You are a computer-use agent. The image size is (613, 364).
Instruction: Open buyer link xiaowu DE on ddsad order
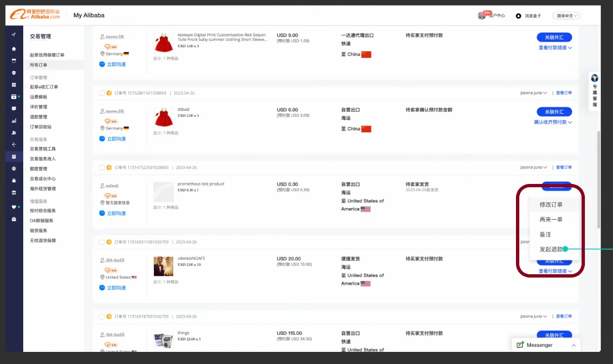tap(115, 111)
